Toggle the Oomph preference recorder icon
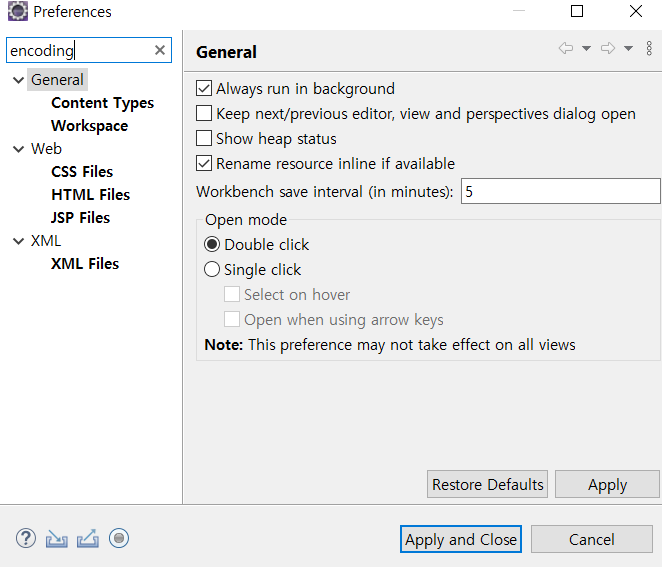Viewport: 662px width, 567px height. [119, 538]
